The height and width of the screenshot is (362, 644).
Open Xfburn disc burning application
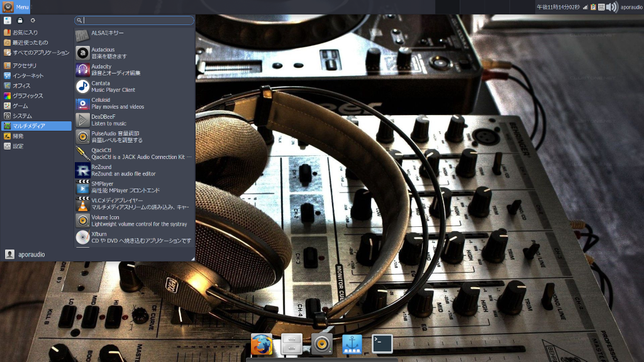[134, 238]
